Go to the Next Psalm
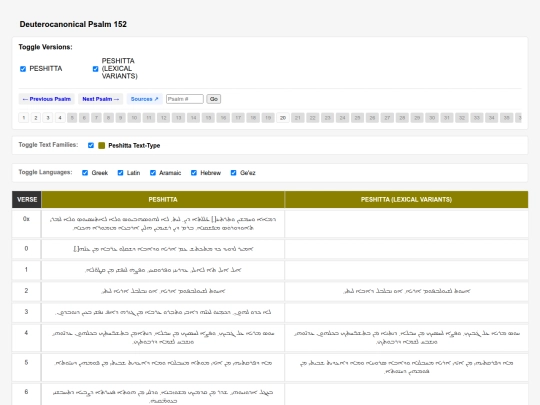Image resolution: width=540 pixels, height=405 pixels. (x=101, y=99)
